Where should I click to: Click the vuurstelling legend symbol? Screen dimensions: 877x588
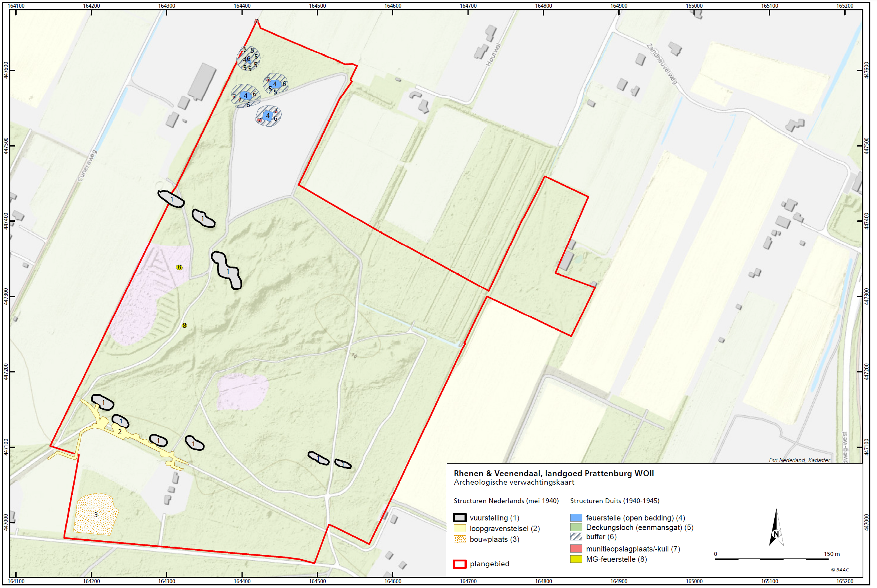pyautogui.click(x=459, y=518)
